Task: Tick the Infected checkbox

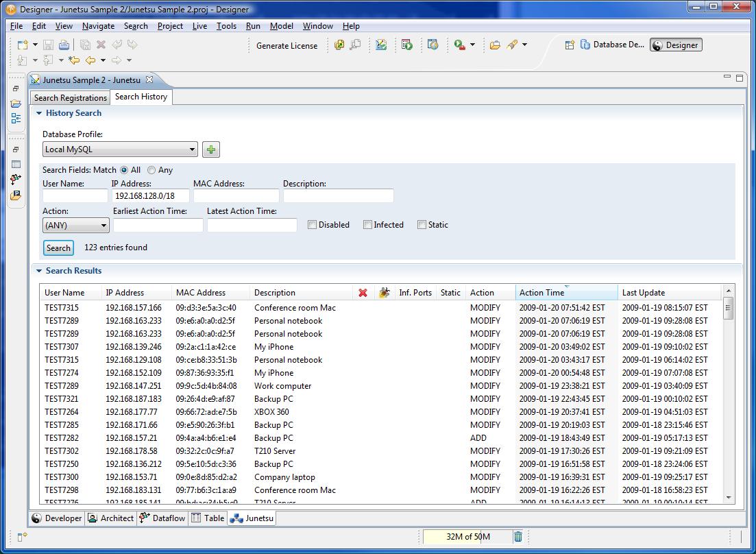Action: pyautogui.click(x=367, y=225)
